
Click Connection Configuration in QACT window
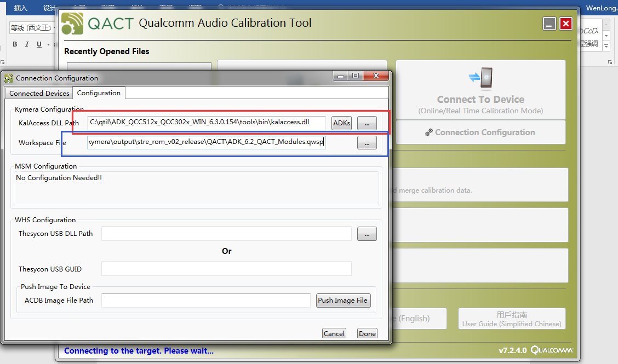pos(480,132)
